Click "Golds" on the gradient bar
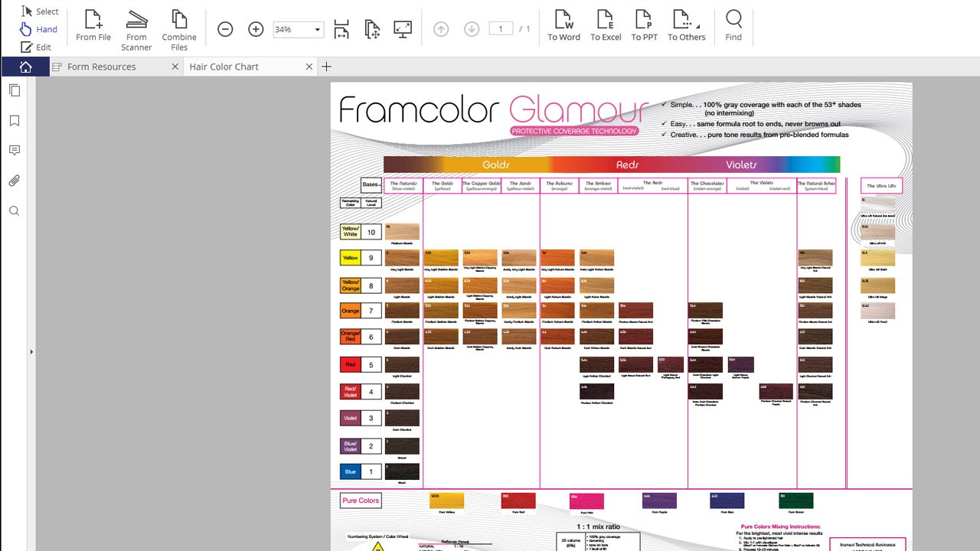This screenshot has width=980, height=551. (x=496, y=165)
